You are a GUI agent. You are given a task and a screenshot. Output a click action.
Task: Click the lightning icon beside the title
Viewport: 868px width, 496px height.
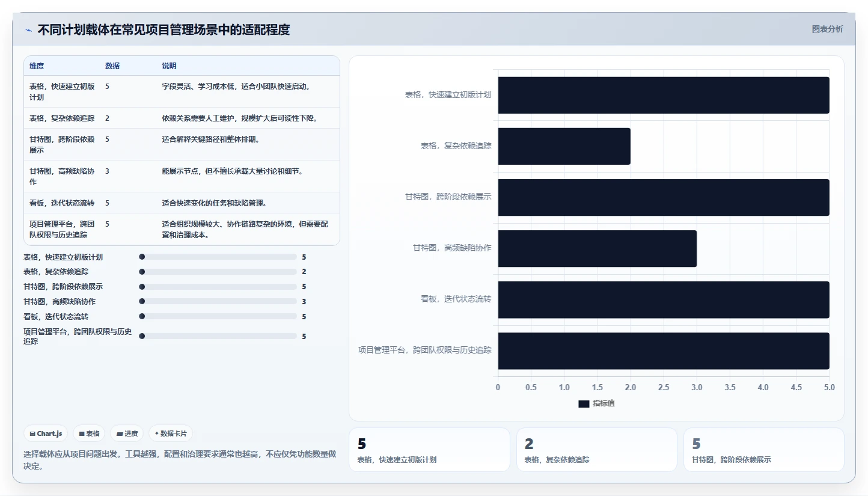click(28, 30)
